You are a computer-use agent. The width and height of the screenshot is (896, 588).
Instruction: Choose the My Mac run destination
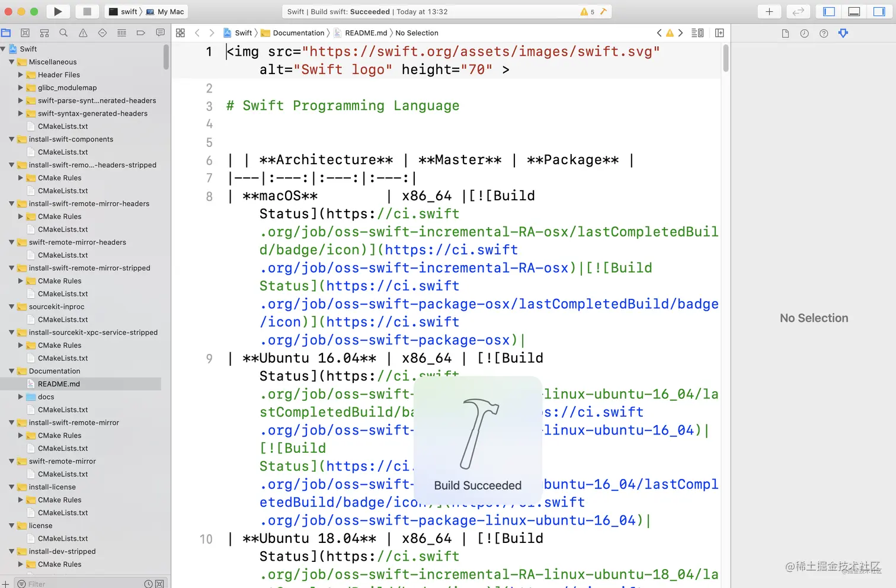click(165, 12)
